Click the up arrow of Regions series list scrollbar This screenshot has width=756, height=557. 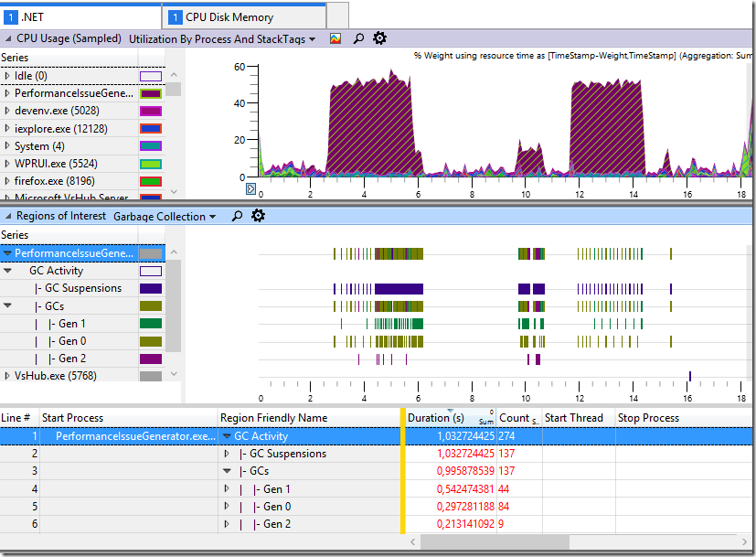tap(174, 252)
